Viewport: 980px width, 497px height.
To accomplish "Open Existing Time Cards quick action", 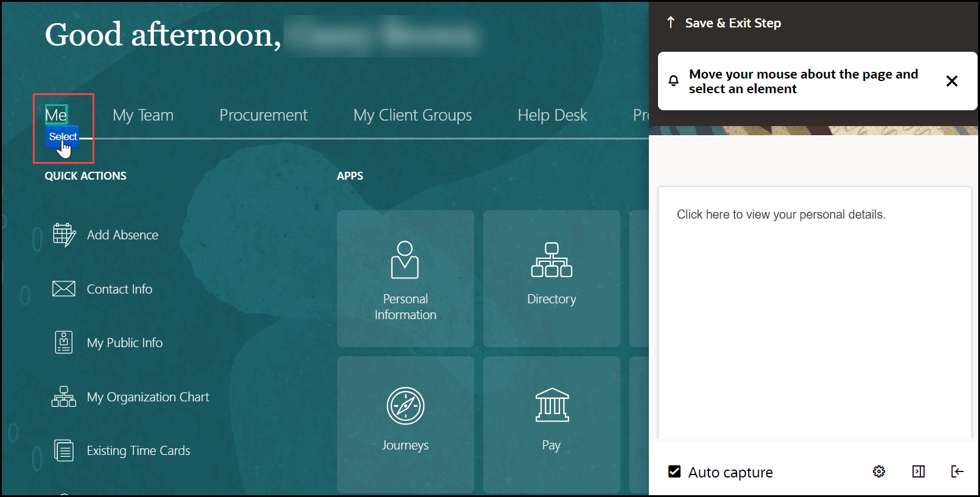I will point(138,451).
